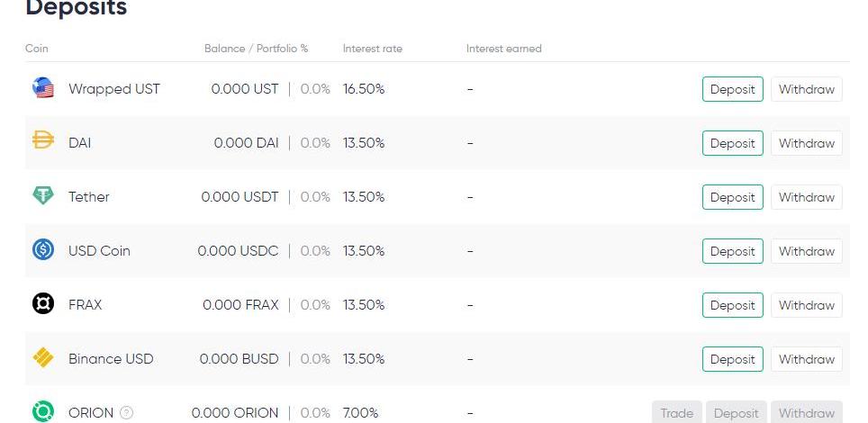
Task: Withdraw Tether funds
Action: (807, 197)
